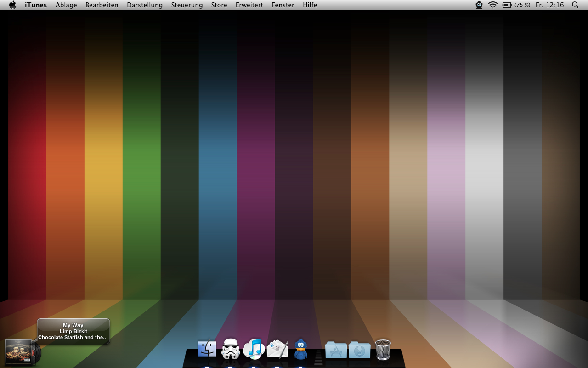588x368 pixels.
Task: Click the song title My Way
Action: coord(73,325)
